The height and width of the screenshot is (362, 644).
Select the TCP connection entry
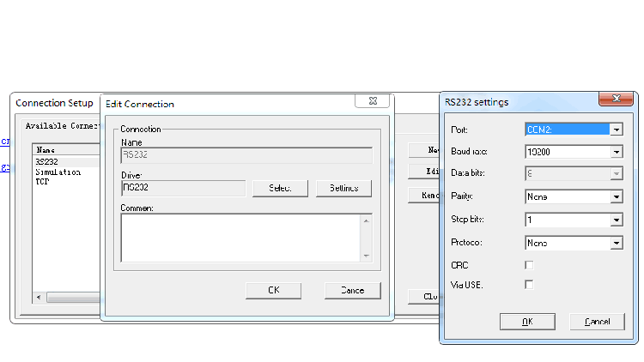pyautogui.click(x=43, y=182)
